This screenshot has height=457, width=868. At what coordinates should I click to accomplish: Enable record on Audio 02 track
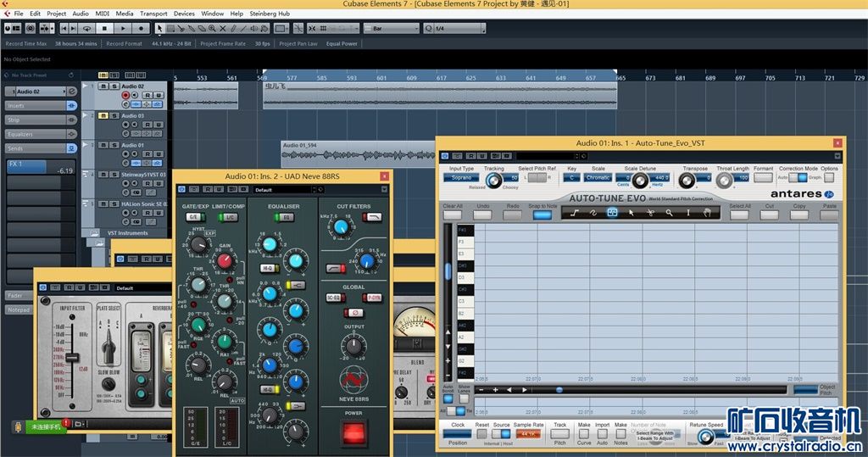125,96
